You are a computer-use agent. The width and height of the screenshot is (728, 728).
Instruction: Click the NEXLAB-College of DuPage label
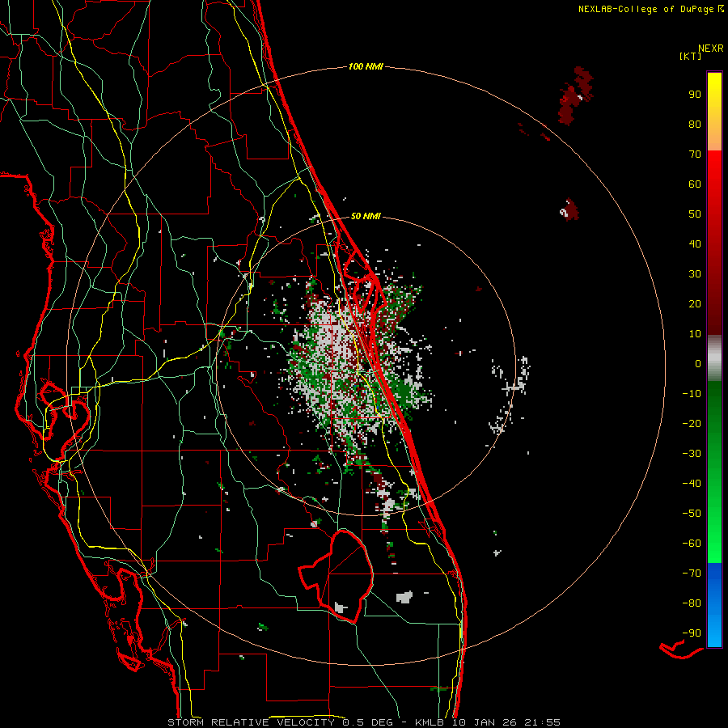point(646,9)
